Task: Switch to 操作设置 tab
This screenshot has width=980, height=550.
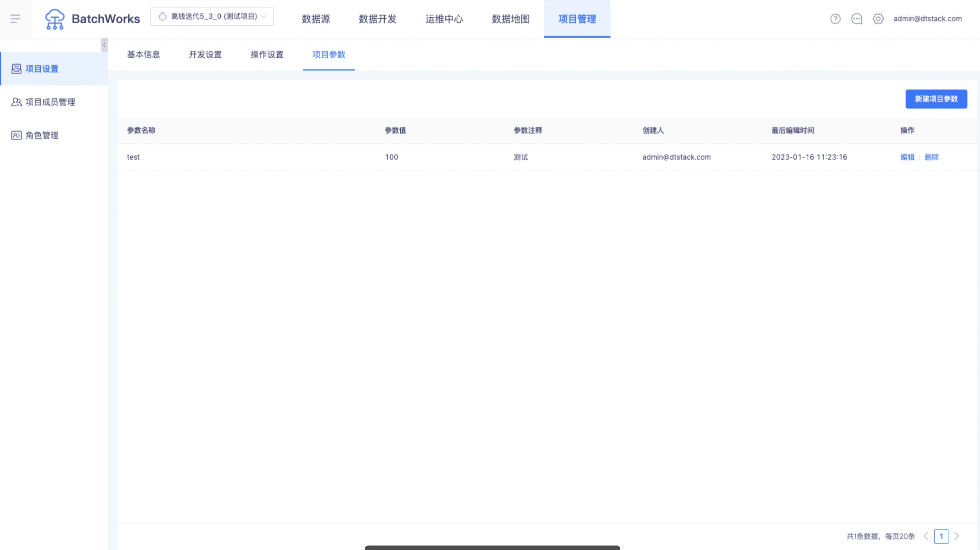Action: tap(267, 54)
